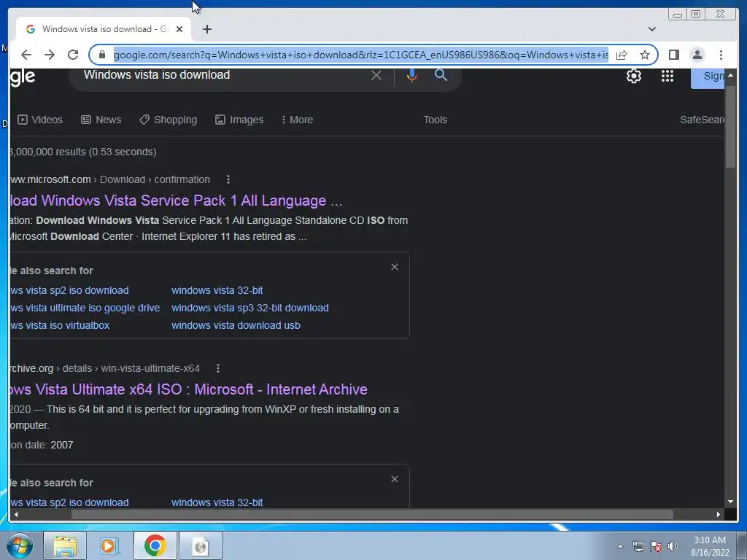
Task: Click 'windows vista download usb' in first suggestions box
Action: click(236, 326)
